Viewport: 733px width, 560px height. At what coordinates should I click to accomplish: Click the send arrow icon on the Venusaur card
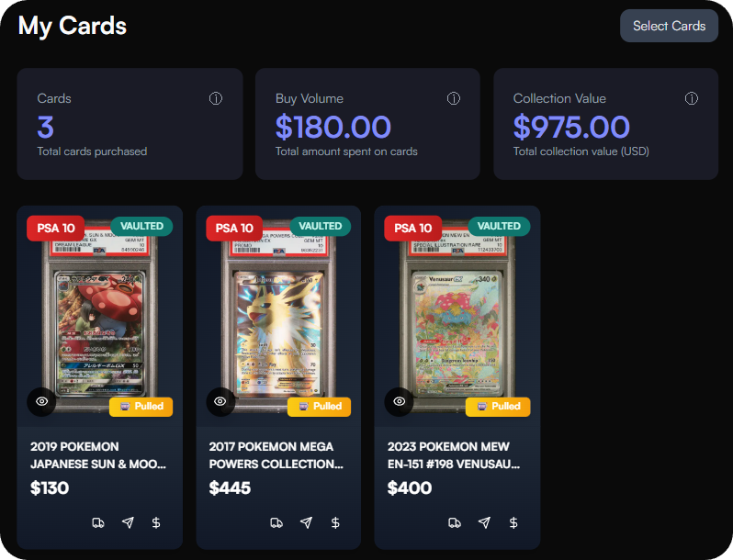click(484, 522)
